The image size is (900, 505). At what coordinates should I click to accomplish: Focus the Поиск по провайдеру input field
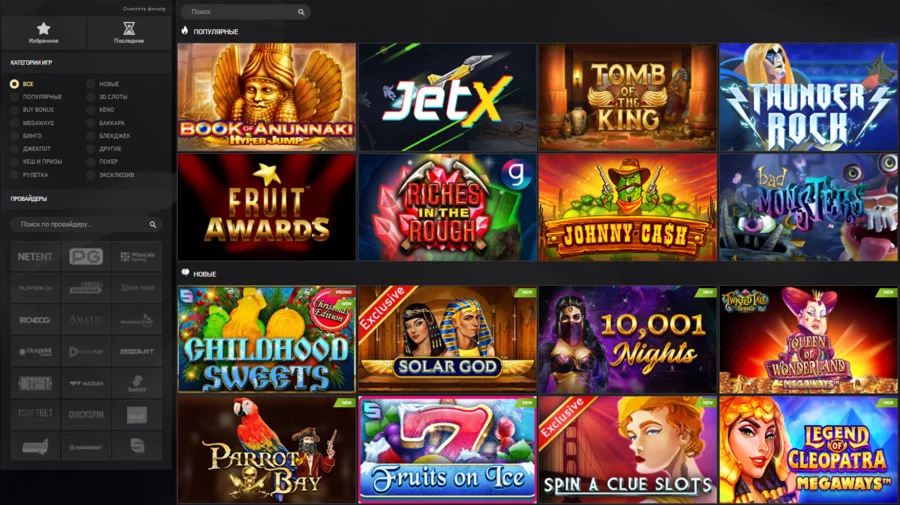tap(86, 224)
